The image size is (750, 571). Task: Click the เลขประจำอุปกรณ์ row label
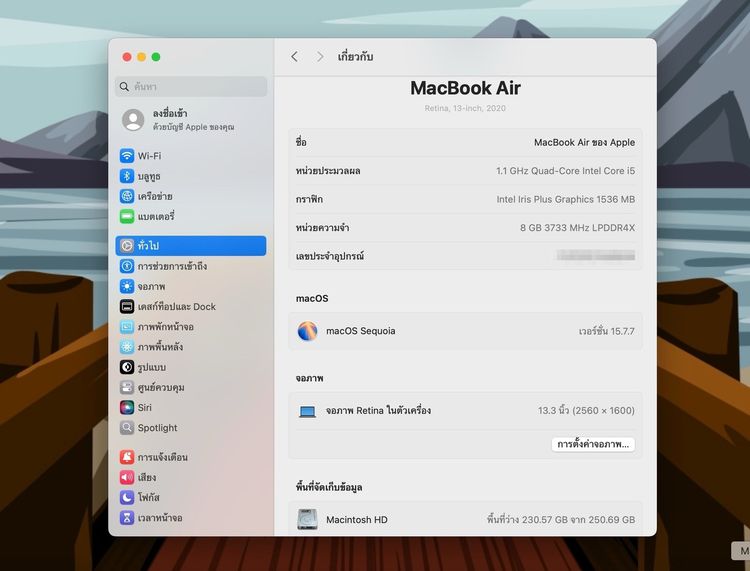330,256
